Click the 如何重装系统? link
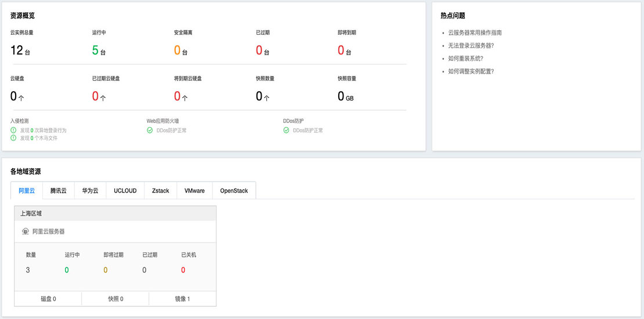Image resolution: width=644 pixels, height=319 pixels. click(466, 59)
